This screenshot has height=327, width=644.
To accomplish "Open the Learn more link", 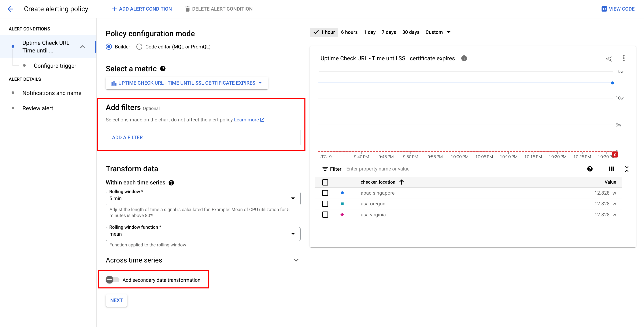I will (246, 120).
